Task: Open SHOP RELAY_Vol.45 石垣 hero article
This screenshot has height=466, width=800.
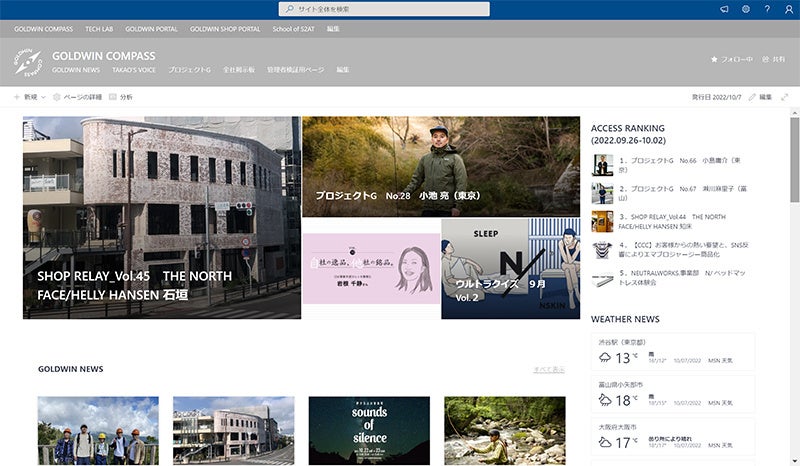Action: [162, 218]
